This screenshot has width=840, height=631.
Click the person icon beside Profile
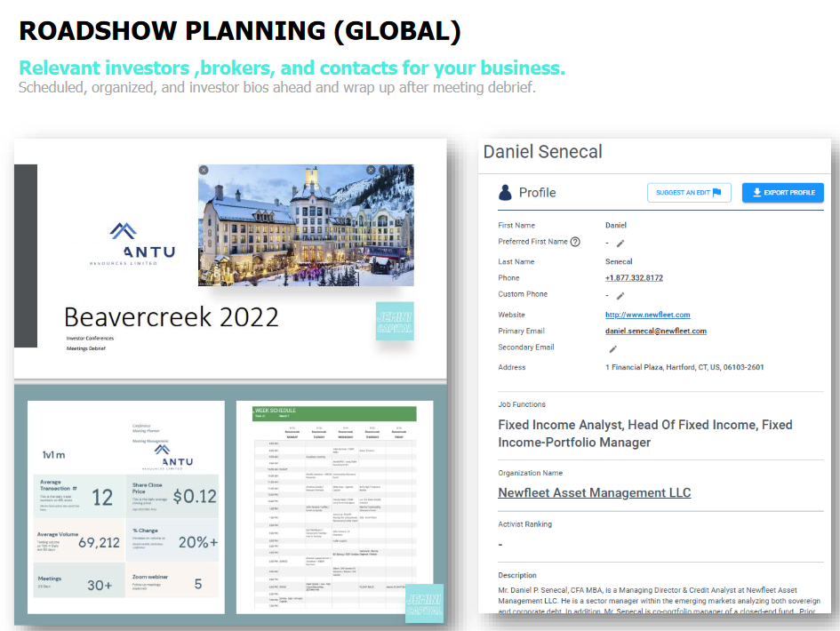point(505,192)
